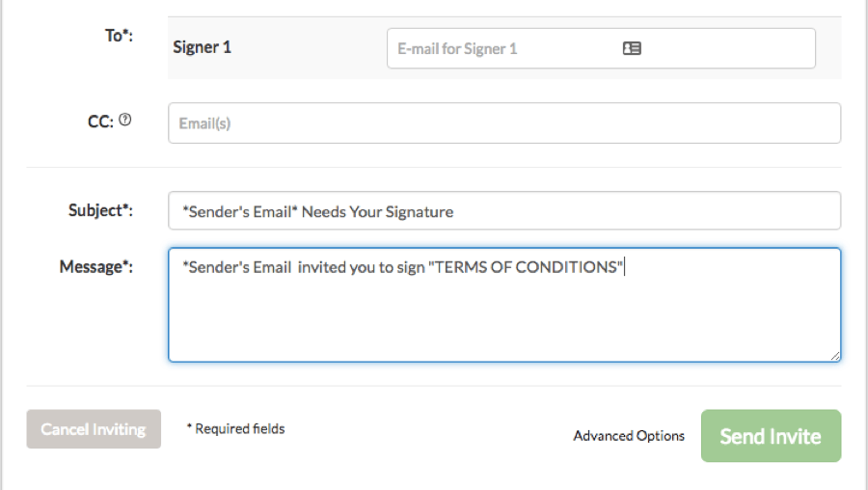
Task: Click the "* Required fields" note
Action: tap(235, 428)
